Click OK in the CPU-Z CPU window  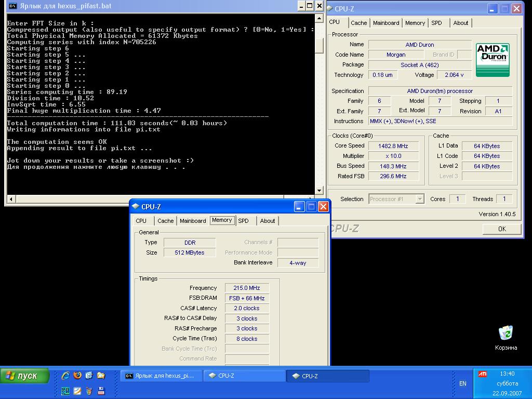point(502,229)
